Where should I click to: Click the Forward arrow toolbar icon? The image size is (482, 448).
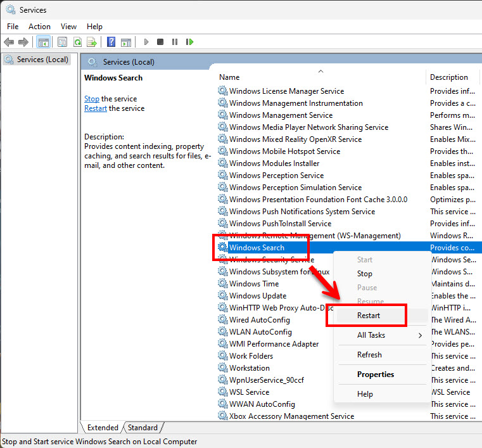[x=23, y=42]
